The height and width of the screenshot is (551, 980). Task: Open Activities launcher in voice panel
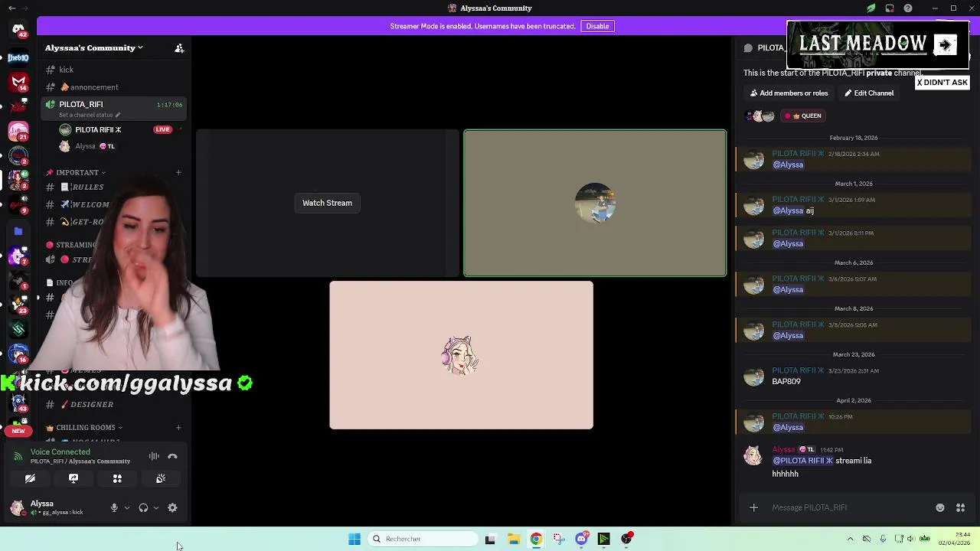click(117, 478)
